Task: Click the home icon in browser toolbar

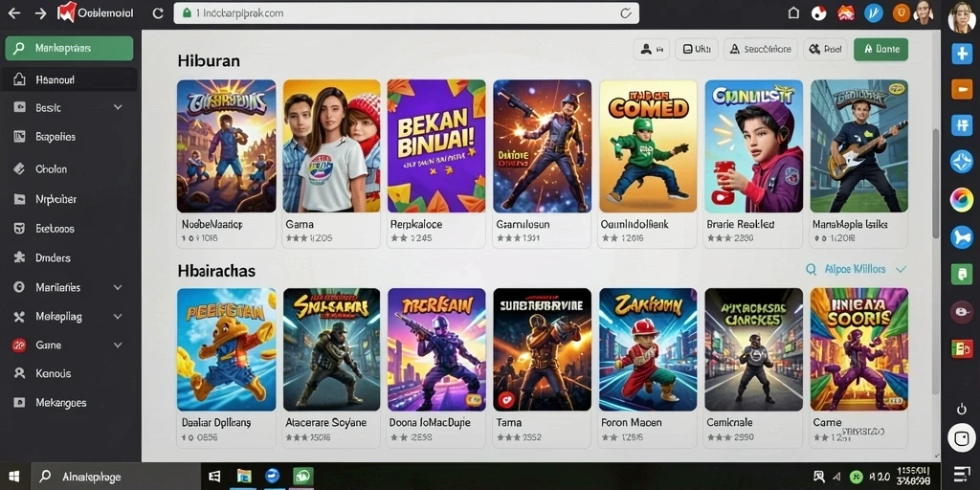Action: pos(793,13)
